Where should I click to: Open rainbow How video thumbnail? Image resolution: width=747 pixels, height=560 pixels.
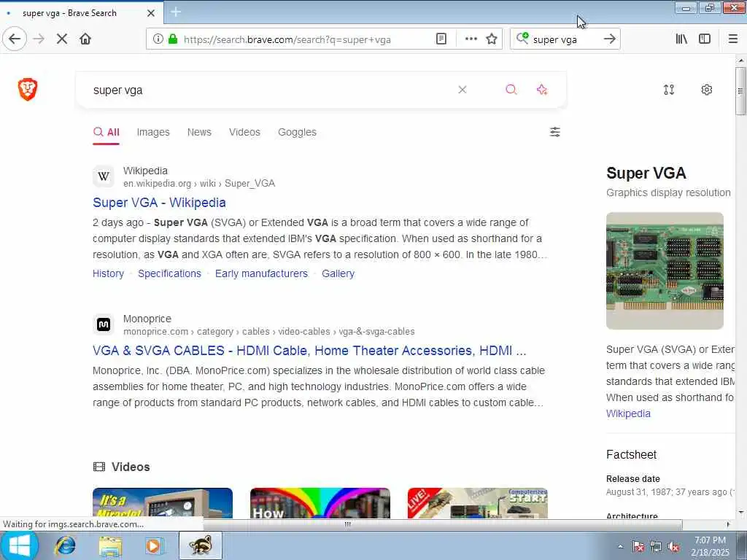(320, 503)
